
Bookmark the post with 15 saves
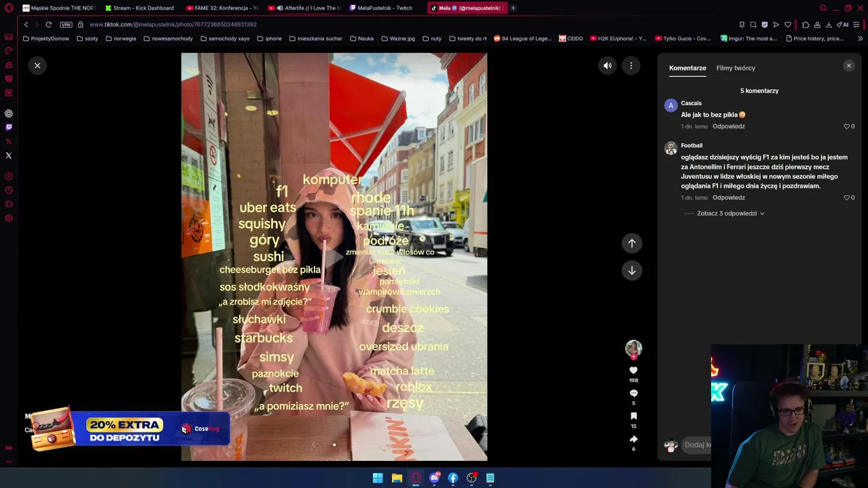(x=633, y=416)
